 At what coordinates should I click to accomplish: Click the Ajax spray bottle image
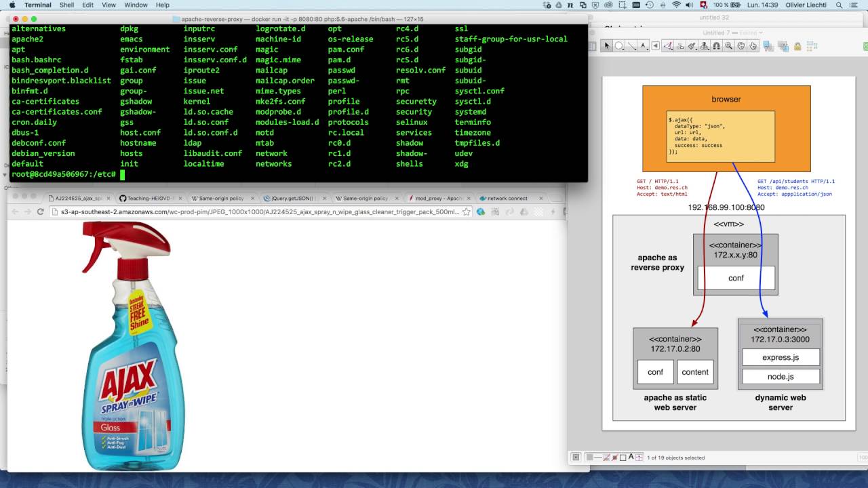coord(134,346)
